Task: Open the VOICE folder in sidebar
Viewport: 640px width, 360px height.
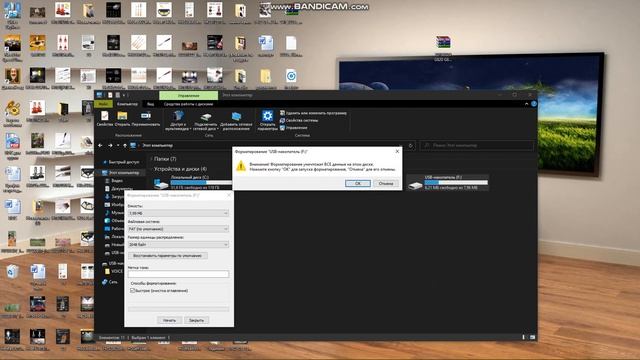Action: tap(114, 271)
